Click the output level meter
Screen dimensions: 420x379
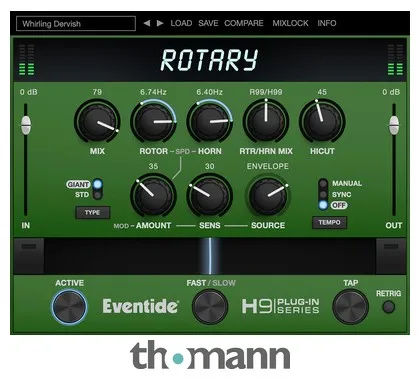(395, 60)
